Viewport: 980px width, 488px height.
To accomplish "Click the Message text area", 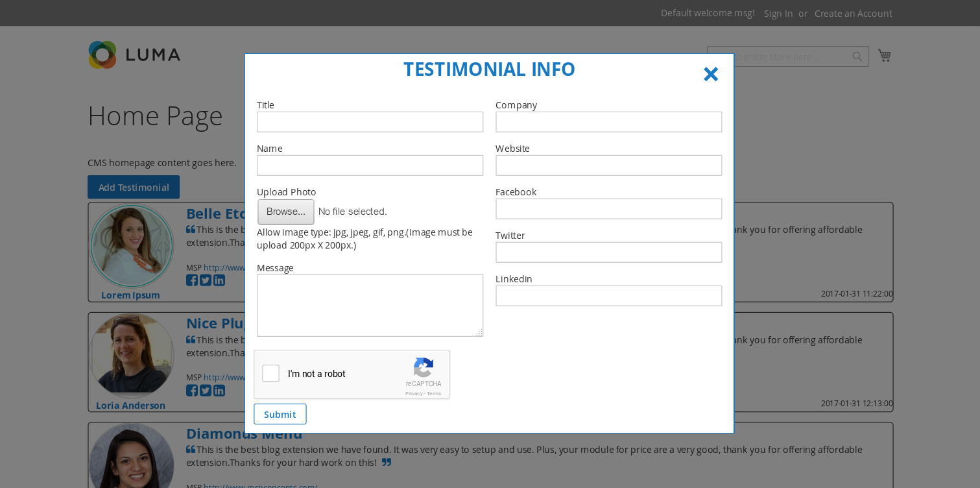I will (x=370, y=305).
